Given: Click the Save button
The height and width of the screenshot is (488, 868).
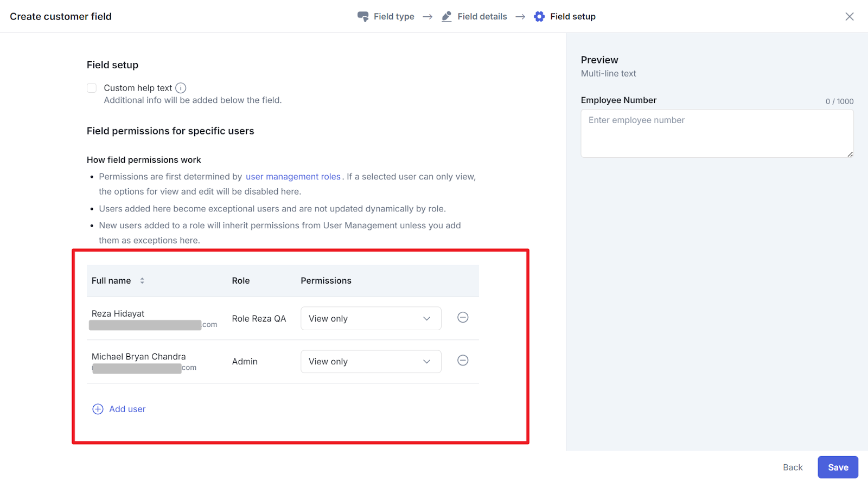Looking at the screenshot, I should tap(838, 467).
